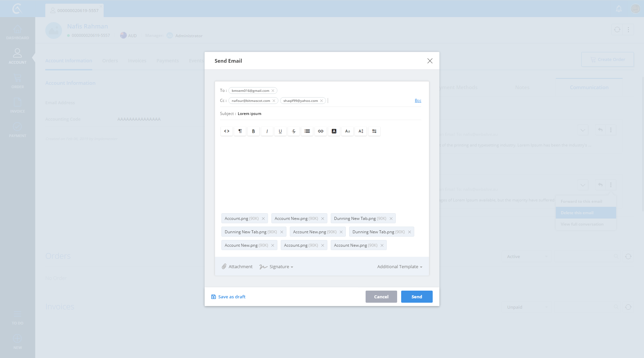
Task: Remove bmsem016@gmail.com recipient
Action: (x=273, y=91)
